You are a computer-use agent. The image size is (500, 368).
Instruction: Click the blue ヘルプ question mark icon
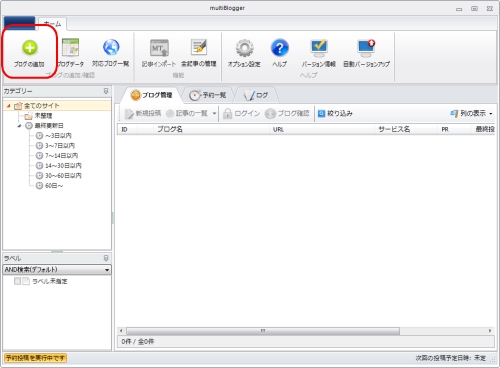[279, 48]
